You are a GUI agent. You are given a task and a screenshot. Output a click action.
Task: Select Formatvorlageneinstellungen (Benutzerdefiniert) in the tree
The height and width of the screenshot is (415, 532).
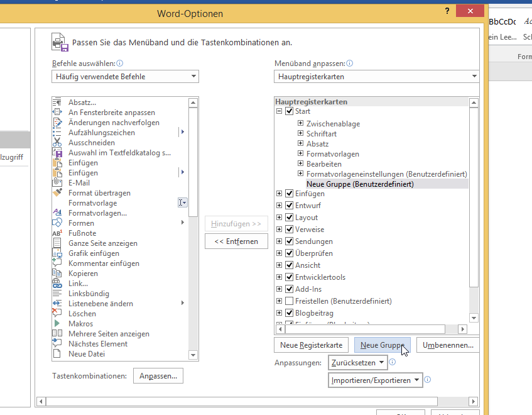387,174
